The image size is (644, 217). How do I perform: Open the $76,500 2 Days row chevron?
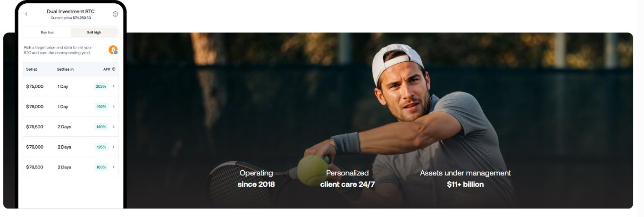tap(114, 167)
